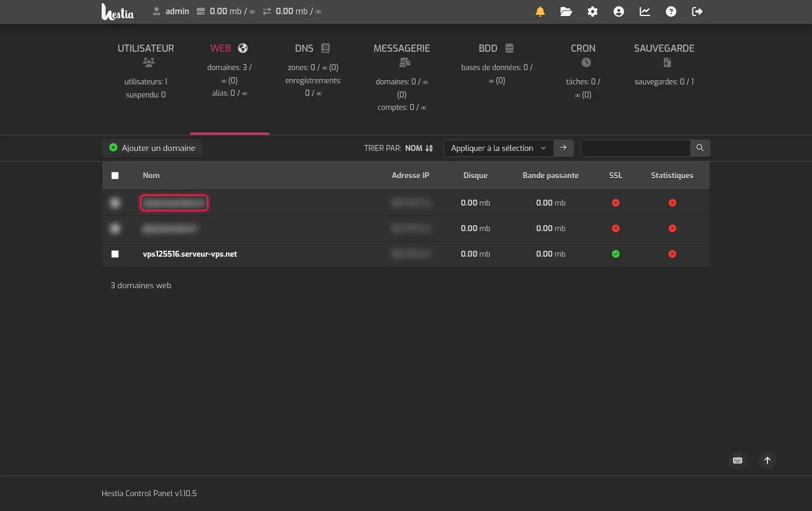Click the search magnifier button
The width and height of the screenshot is (812, 511).
point(700,148)
